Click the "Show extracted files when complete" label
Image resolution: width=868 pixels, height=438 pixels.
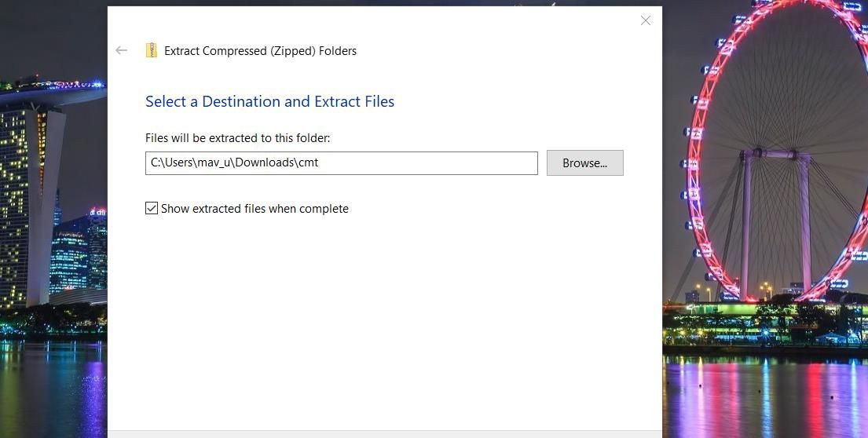coord(255,209)
